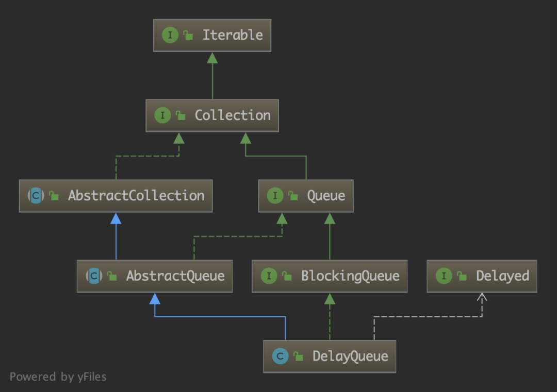Click the Powered by yFiles text
The width and height of the screenshot is (557, 392).
tap(58, 377)
